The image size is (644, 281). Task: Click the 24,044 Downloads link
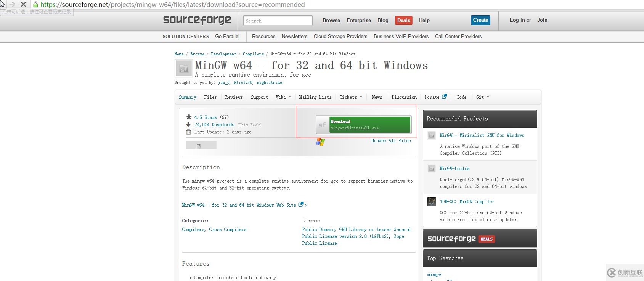pyautogui.click(x=214, y=125)
